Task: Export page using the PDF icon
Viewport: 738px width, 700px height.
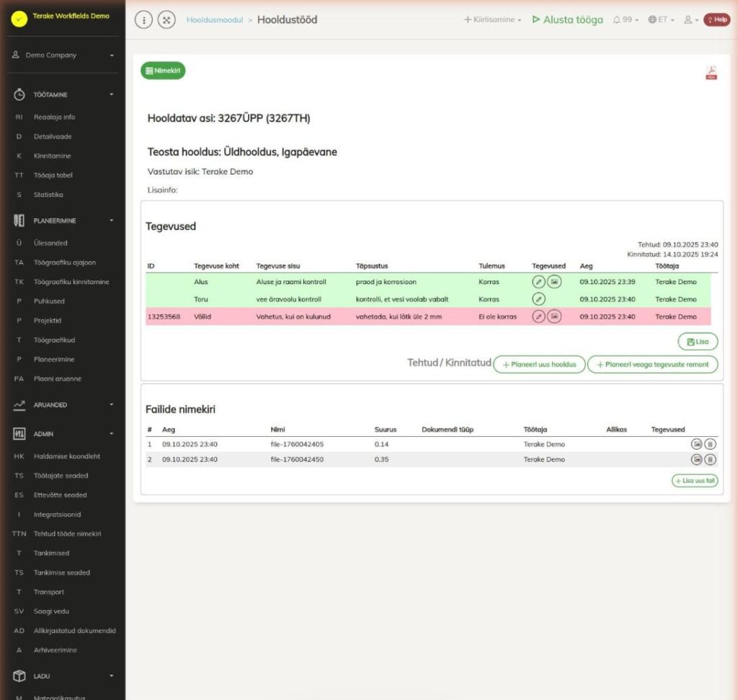Action: point(711,73)
